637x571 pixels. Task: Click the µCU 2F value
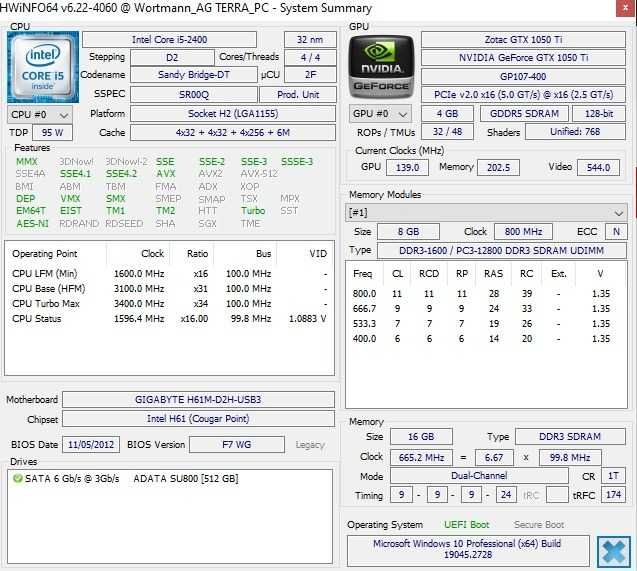[310, 75]
